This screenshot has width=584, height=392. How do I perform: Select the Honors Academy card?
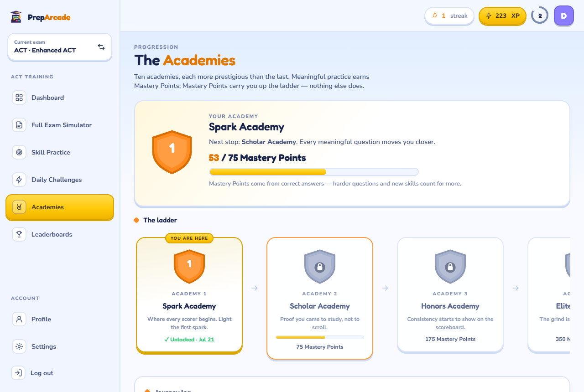(x=450, y=295)
